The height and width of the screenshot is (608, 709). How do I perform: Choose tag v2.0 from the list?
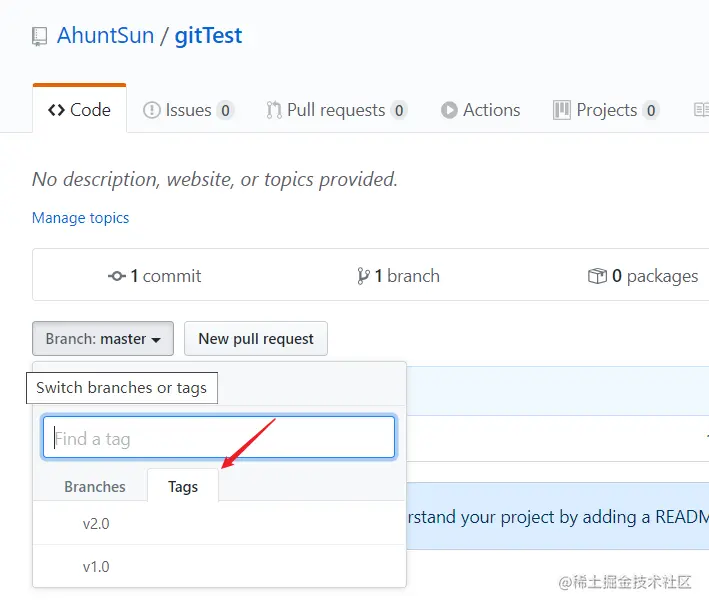(219, 523)
